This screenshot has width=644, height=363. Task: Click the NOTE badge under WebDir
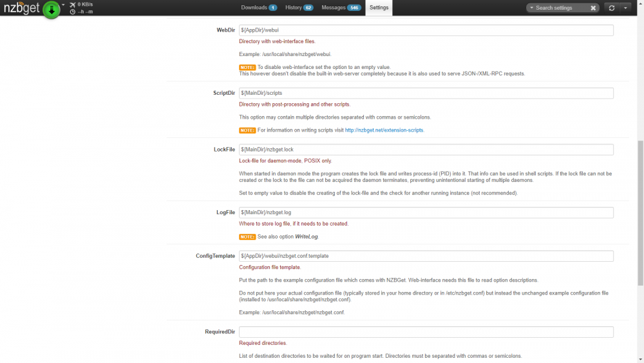tap(247, 68)
